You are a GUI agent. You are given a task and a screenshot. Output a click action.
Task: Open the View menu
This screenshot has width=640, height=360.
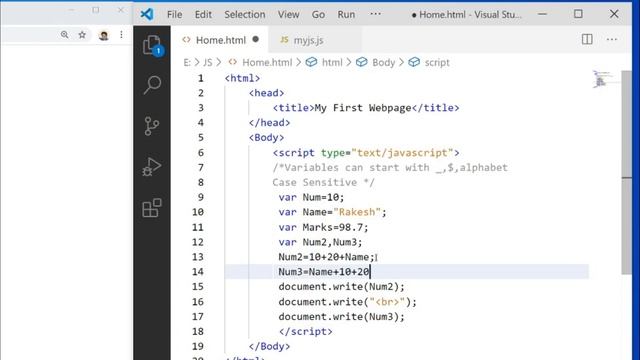point(288,14)
